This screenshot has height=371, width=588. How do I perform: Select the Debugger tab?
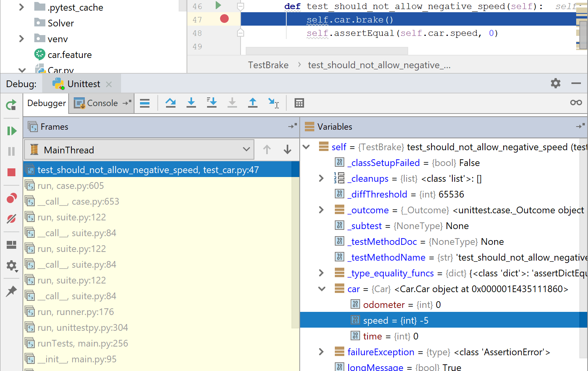tap(46, 103)
